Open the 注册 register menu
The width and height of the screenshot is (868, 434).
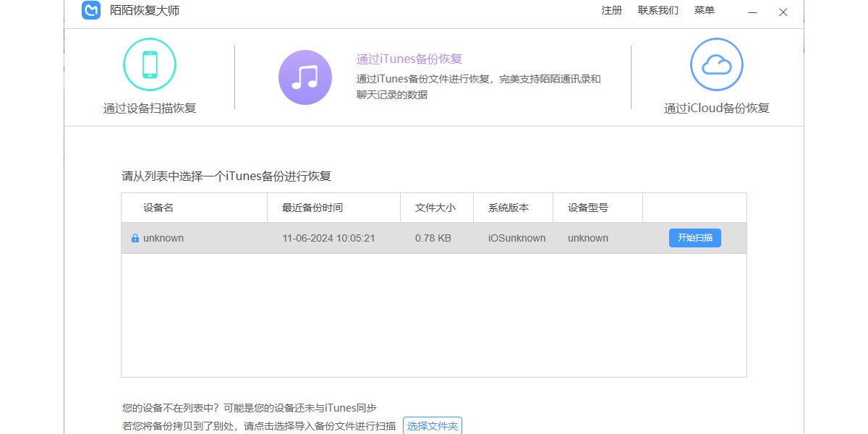coord(612,11)
